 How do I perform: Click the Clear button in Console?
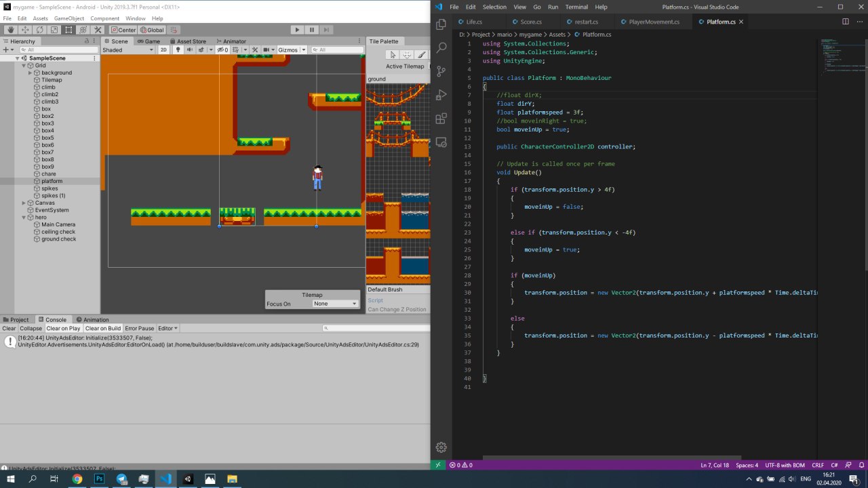click(9, 328)
